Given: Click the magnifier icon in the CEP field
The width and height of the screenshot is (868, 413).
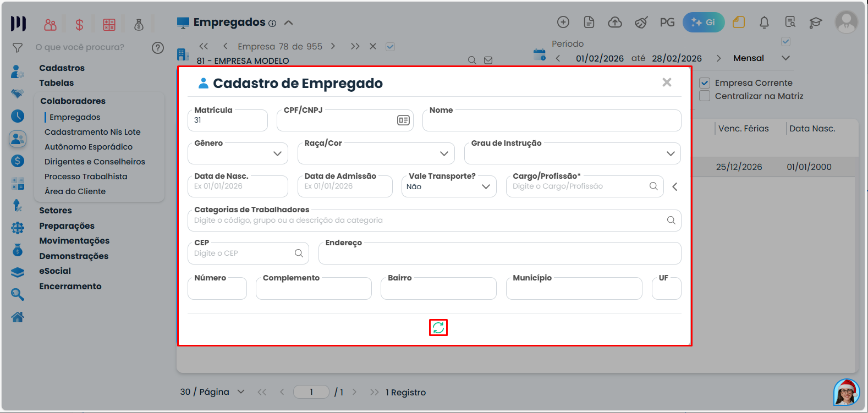Looking at the screenshot, I should pos(299,254).
